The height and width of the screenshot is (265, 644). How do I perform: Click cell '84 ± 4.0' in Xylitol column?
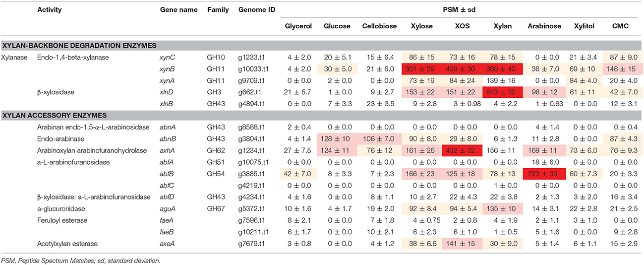click(583, 80)
